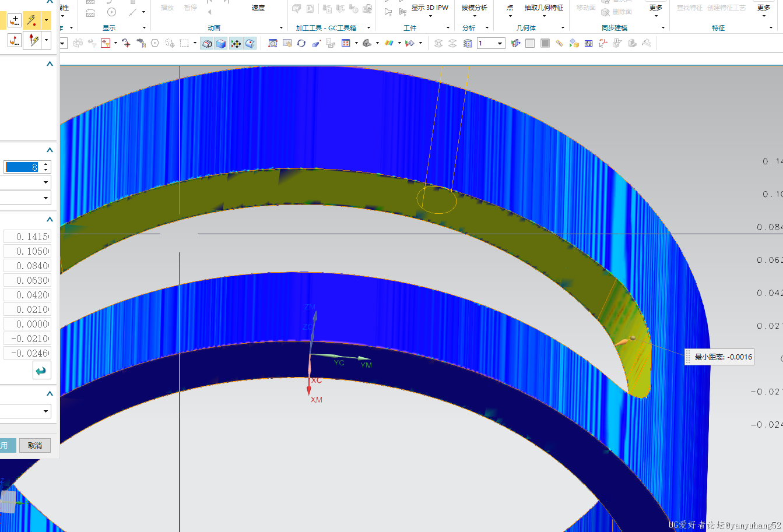Click the 几何体 group label
The height and width of the screenshot is (532, 783).
(526, 28)
